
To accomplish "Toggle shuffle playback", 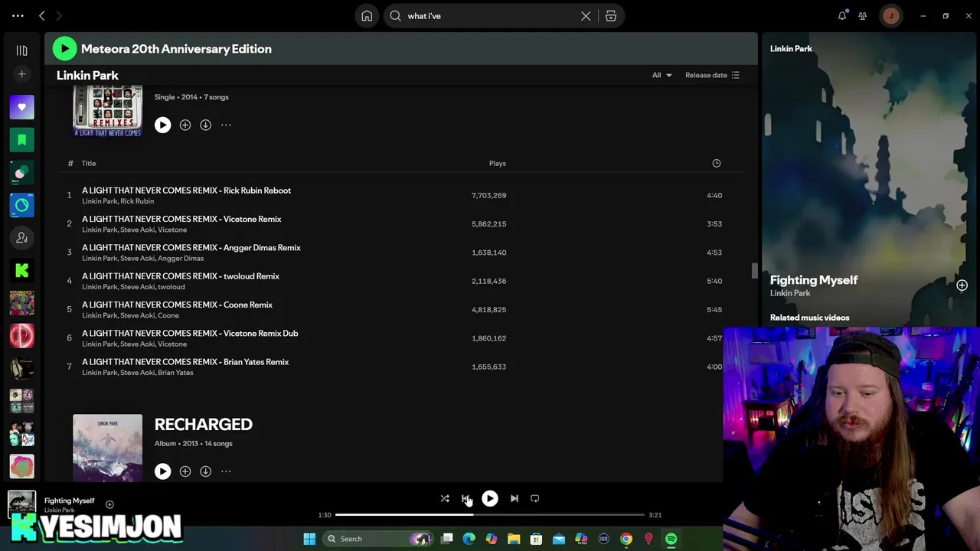I will [x=445, y=499].
